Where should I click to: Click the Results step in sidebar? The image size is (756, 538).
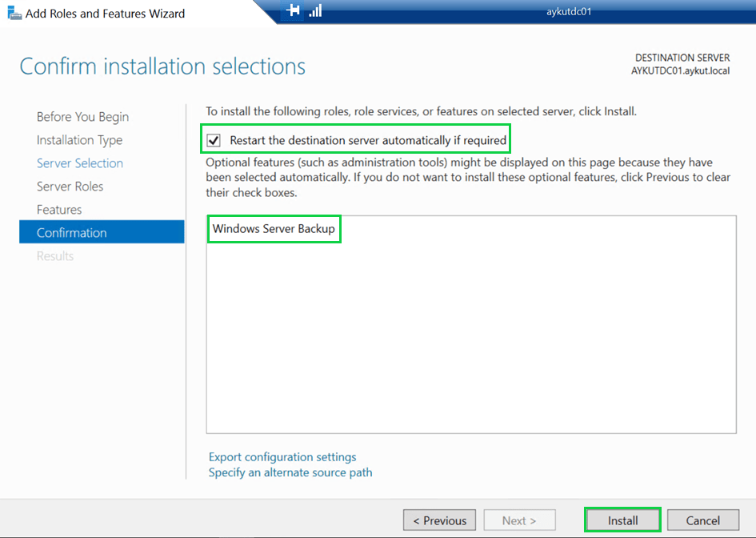click(55, 256)
